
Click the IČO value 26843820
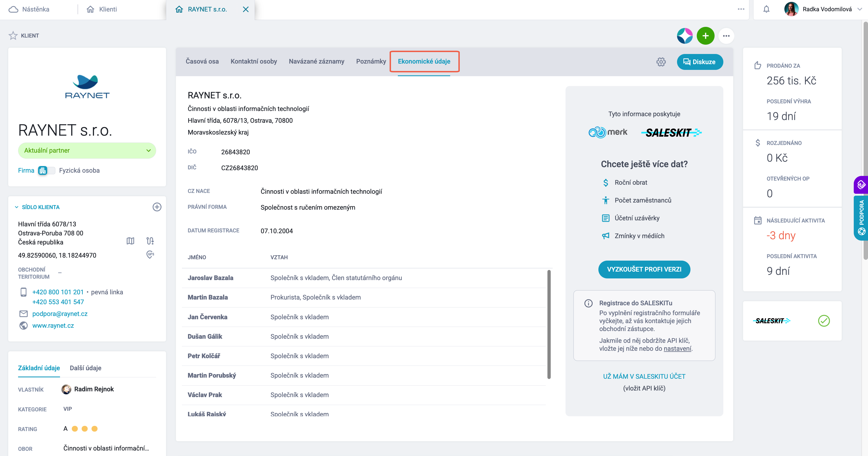click(x=236, y=152)
